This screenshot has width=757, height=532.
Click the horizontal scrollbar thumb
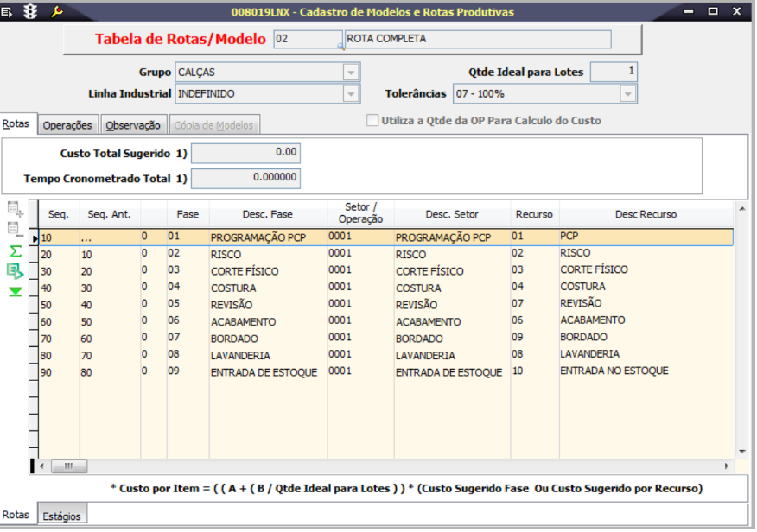point(69,466)
